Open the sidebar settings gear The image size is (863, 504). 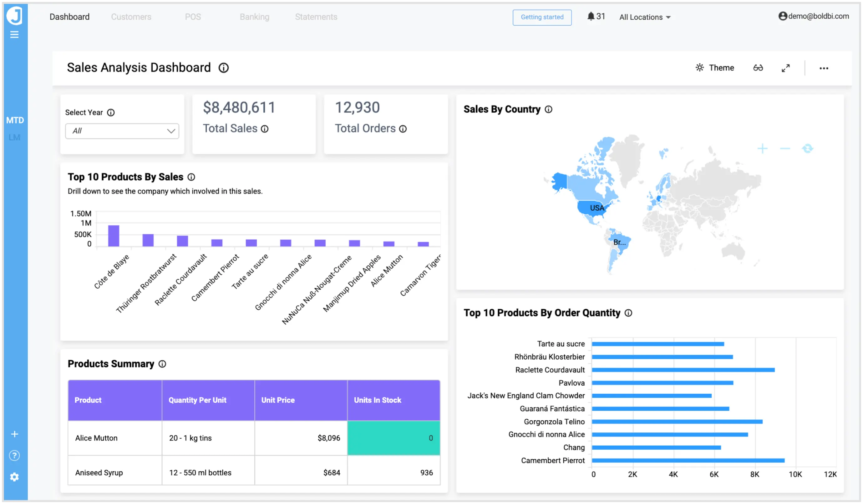click(x=14, y=477)
